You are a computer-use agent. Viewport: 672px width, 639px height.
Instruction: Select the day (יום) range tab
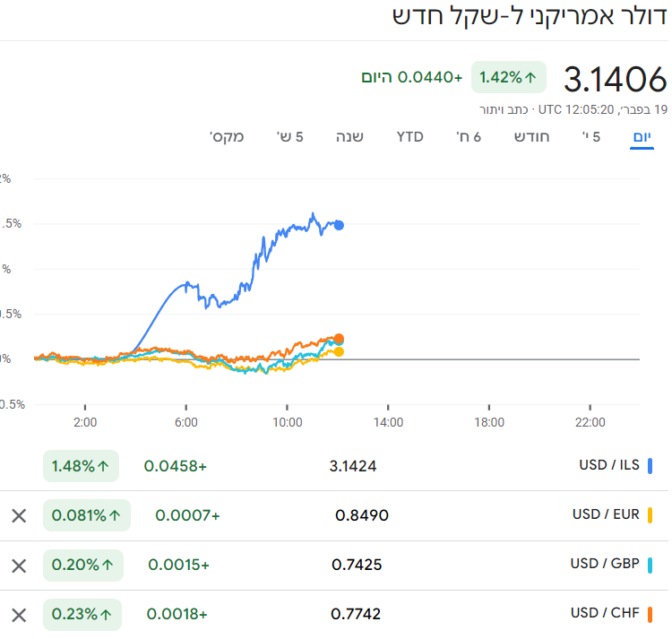(x=642, y=137)
